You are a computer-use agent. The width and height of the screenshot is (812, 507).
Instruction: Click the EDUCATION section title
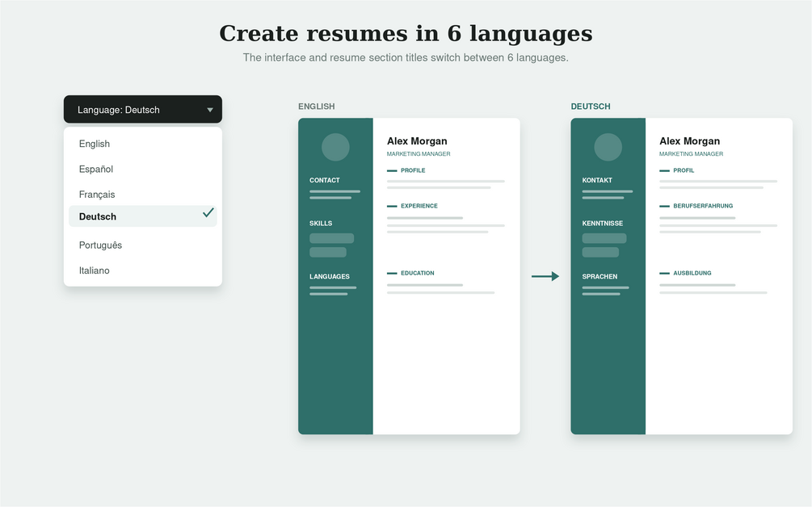point(418,273)
